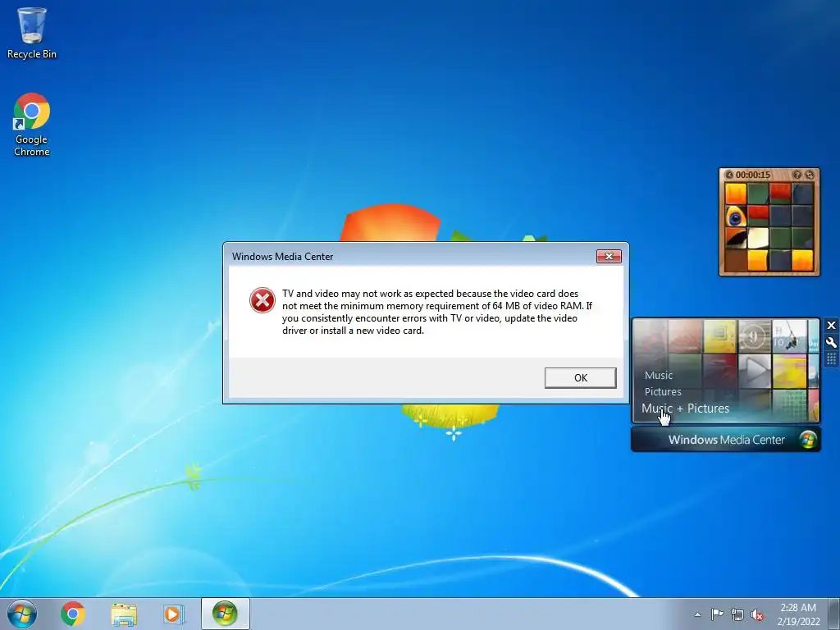
Task: Open Windows Explorer from the taskbar
Action: tap(124, 614)
